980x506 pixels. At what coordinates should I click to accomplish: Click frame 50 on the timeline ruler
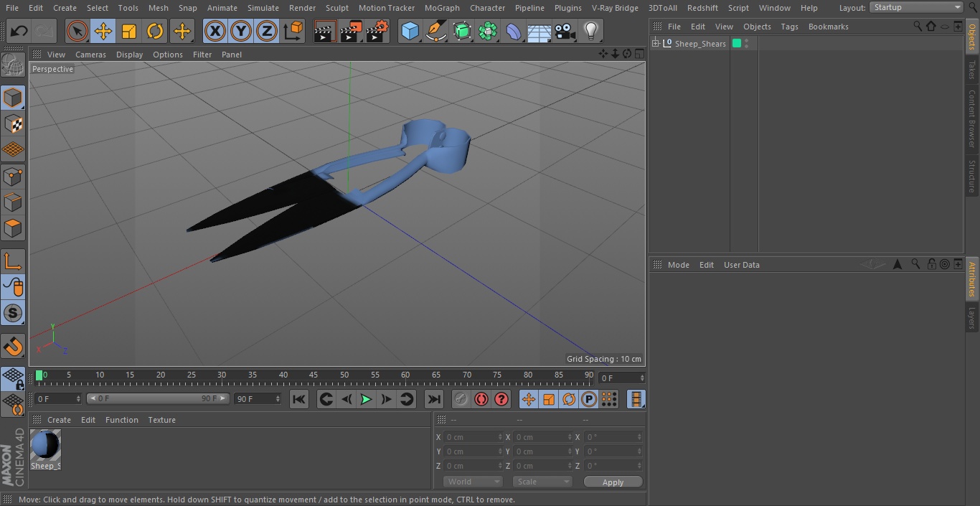[x=344, y=375]
